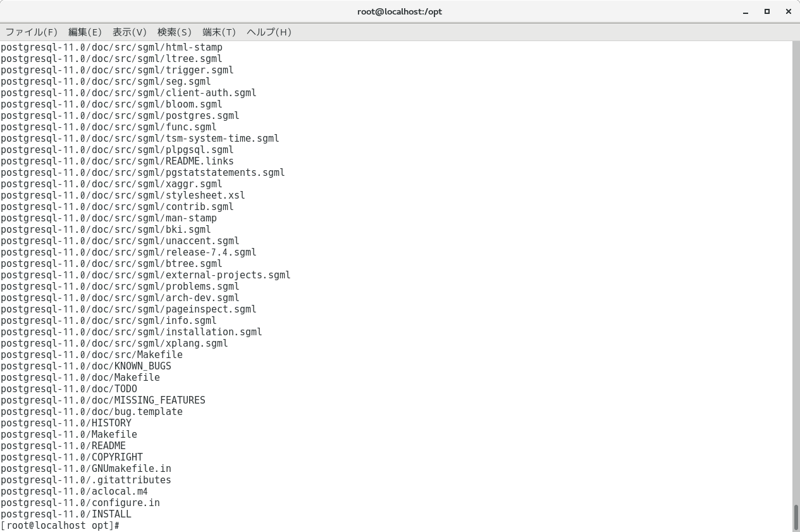Click the line ending pgstatstatements.sgml
This screenshot has width=800, height=532.
point(143,173)
